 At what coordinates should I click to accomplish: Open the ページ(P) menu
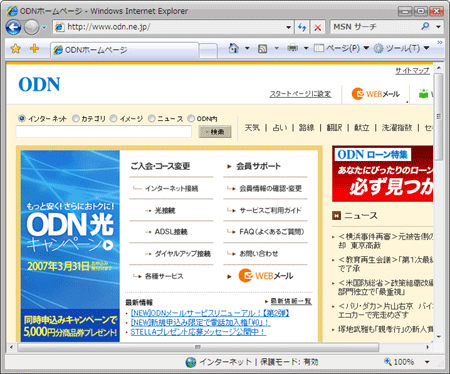coord(341,49)
